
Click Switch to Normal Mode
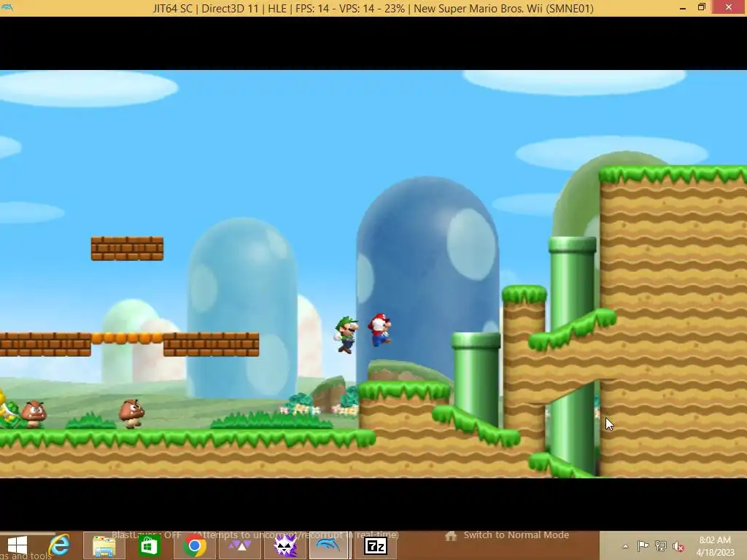516,534
